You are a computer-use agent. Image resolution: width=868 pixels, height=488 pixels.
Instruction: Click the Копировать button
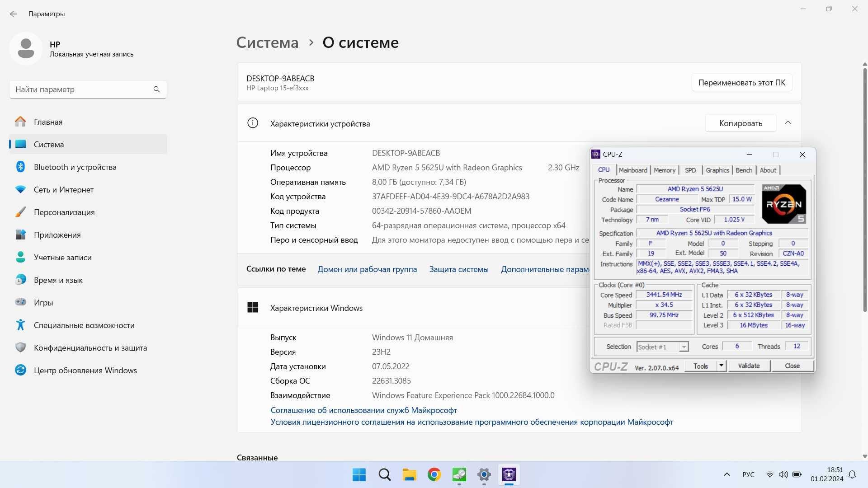tap(741, 123)
